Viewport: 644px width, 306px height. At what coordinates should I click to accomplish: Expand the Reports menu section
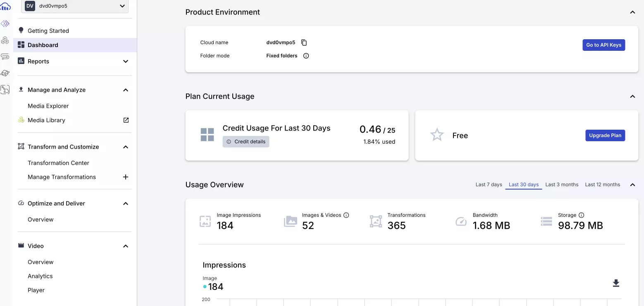tap(126, 62)
